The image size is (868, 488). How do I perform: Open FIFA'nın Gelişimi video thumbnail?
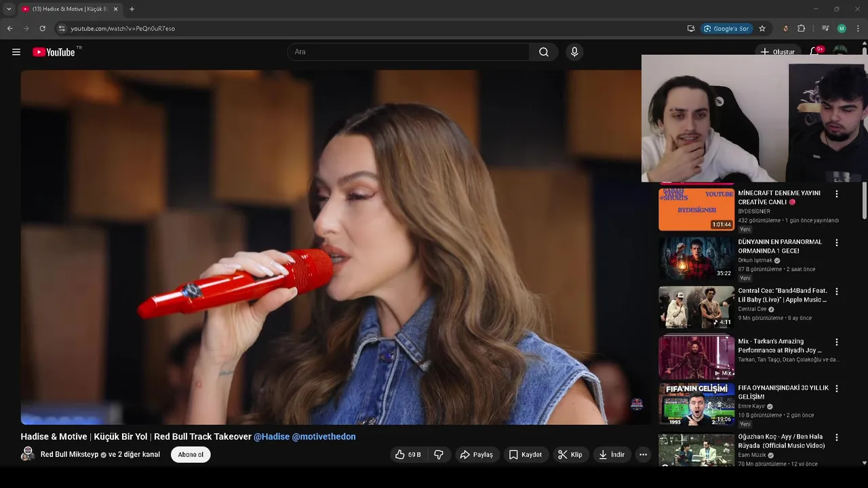click(696, 405)
